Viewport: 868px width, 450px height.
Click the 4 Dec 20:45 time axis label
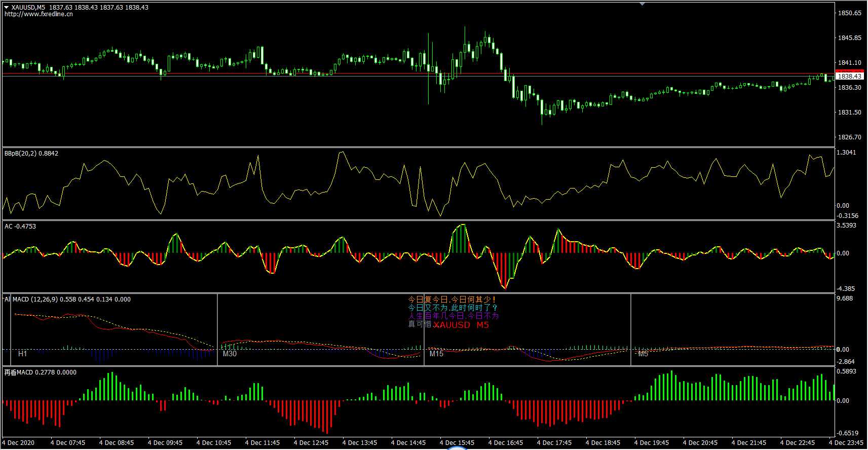pos(700,443)
